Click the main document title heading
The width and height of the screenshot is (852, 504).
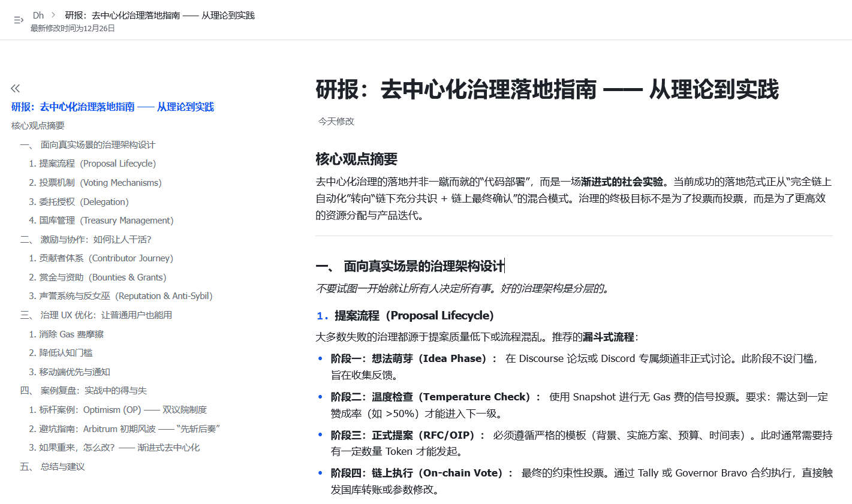(547, 90)
